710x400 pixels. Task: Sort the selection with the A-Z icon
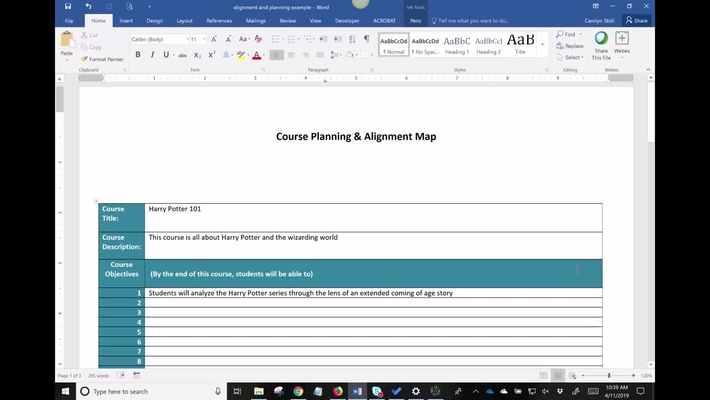(x=352, y=39)
